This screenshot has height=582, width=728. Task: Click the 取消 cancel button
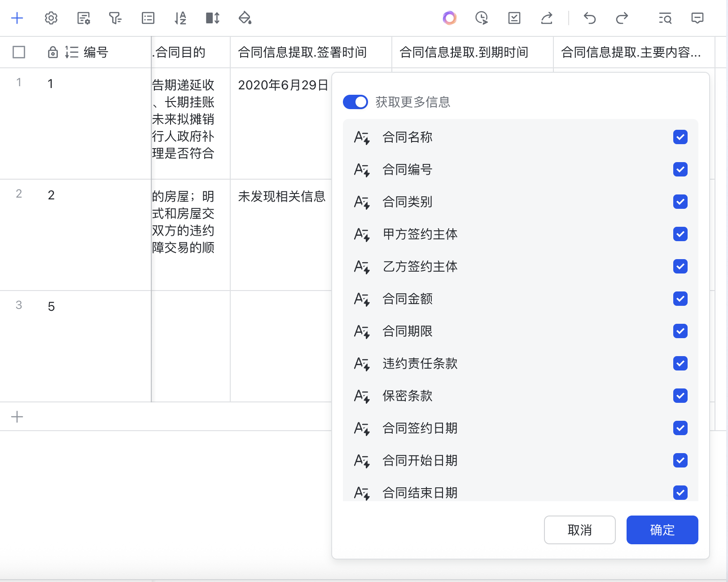click(x=579, y=530)
